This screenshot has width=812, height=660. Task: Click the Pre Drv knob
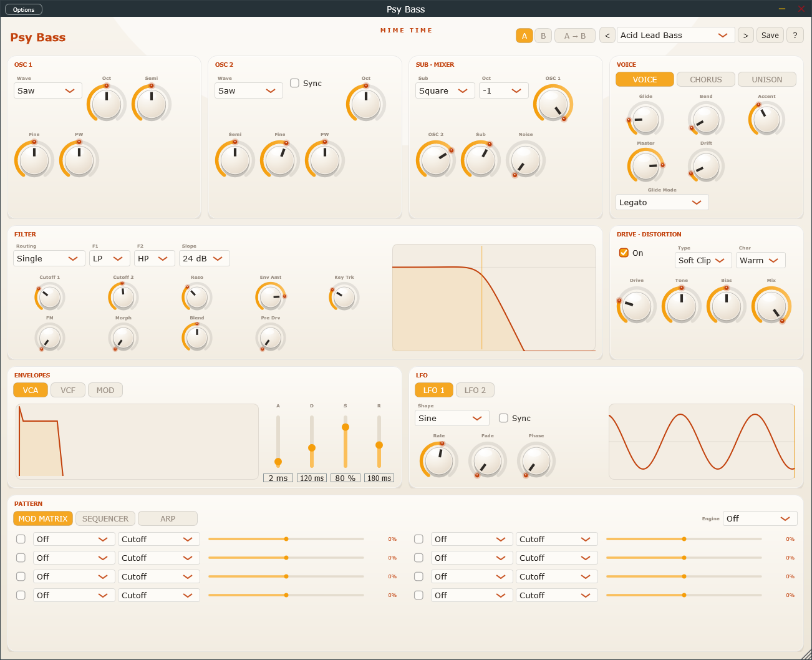tap(271, 337)
